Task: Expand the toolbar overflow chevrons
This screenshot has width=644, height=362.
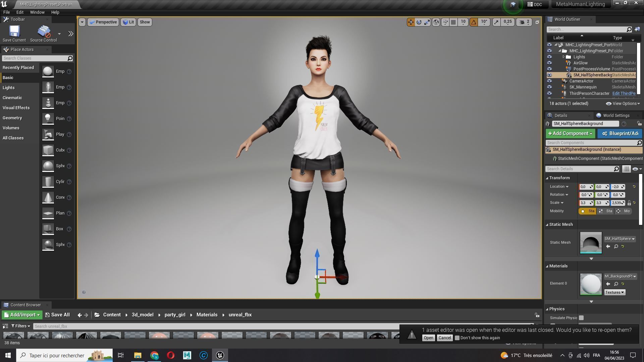Action: point(70,34)
